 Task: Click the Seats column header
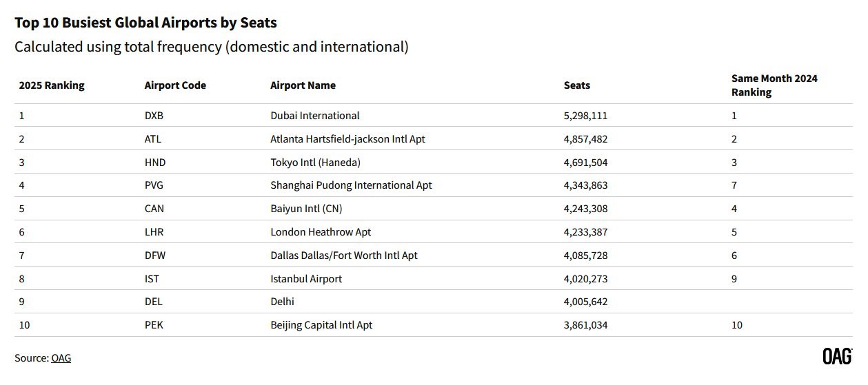click(x=577, y=85)
